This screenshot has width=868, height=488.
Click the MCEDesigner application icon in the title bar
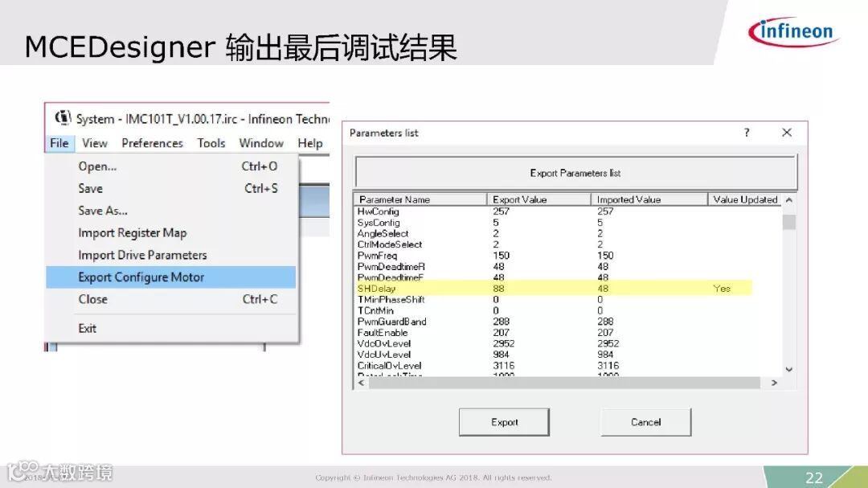(x=63, y=117)
